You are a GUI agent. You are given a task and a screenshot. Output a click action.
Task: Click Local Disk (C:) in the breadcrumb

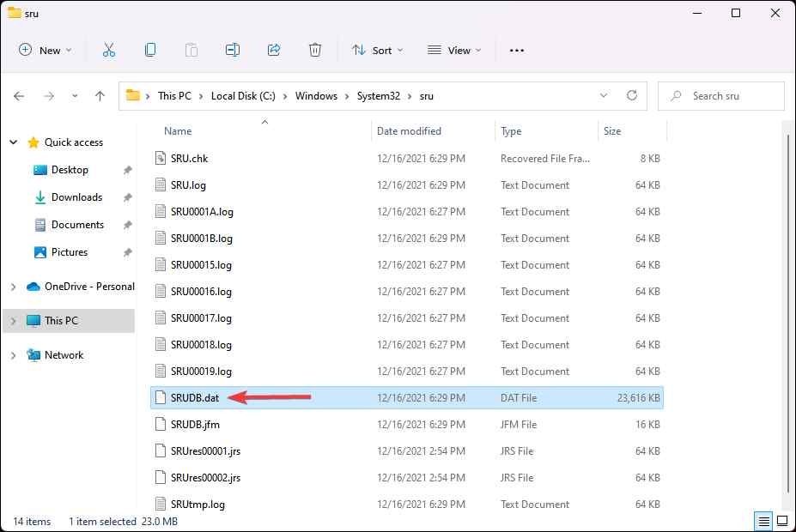click(243, 96)
